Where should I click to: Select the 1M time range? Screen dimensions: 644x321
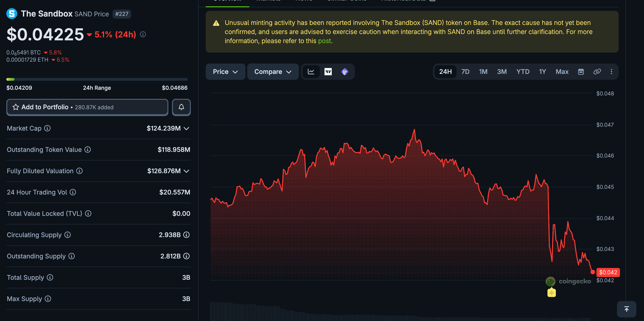tap(483, 72)
